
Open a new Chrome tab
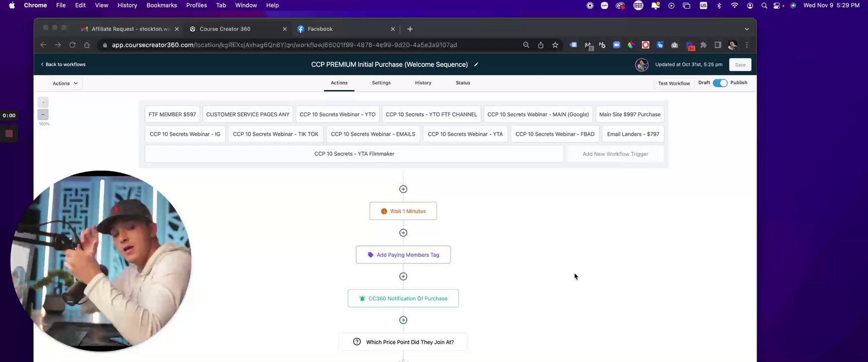(x=410, y=29)
